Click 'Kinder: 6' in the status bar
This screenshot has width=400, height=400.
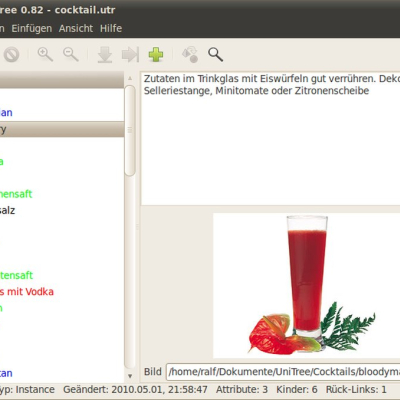297,389
